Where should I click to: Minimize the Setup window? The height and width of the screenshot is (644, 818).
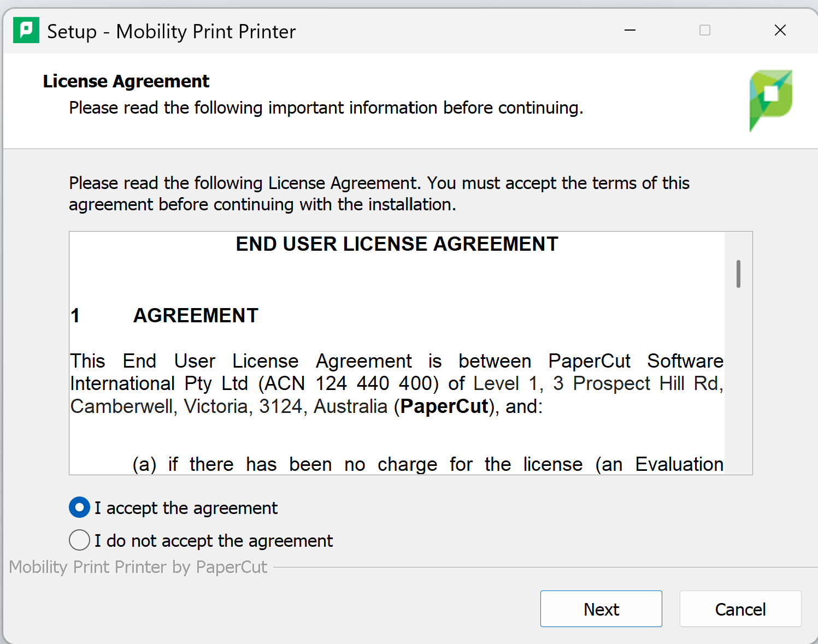coord(630,31)
